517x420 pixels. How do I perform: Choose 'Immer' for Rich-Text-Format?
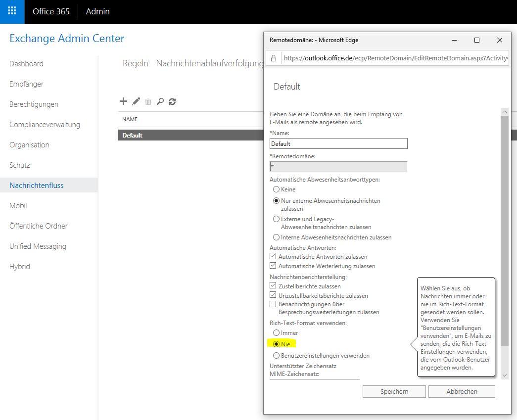click(x=277, y=332)
